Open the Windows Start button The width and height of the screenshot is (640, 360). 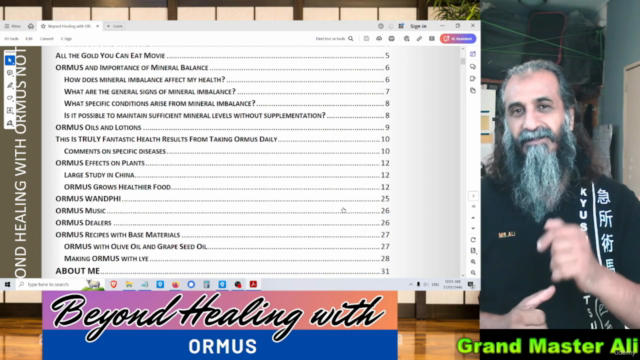tap(7, 284)
